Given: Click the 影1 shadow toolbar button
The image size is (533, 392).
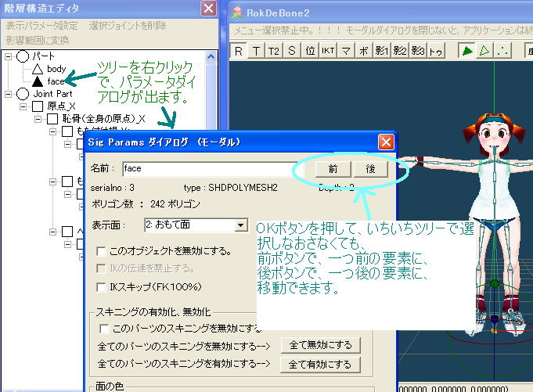Looking at the screenshot, I should pos(382,52).
